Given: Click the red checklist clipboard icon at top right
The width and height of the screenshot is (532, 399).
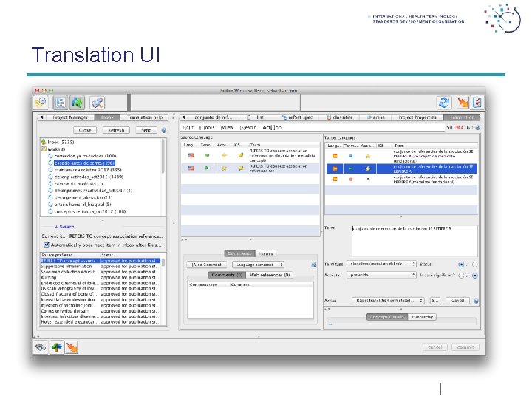Looking at the screenshot, I should pos(477,103).
